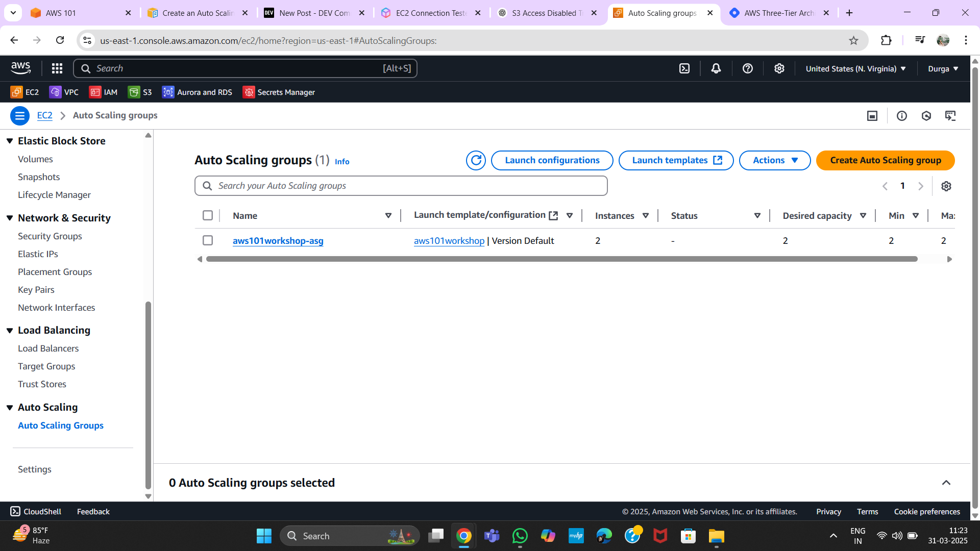980x551 pixels.
Task: Check the aws101workshop-asg row checkbox
Action: coord(208,240)
